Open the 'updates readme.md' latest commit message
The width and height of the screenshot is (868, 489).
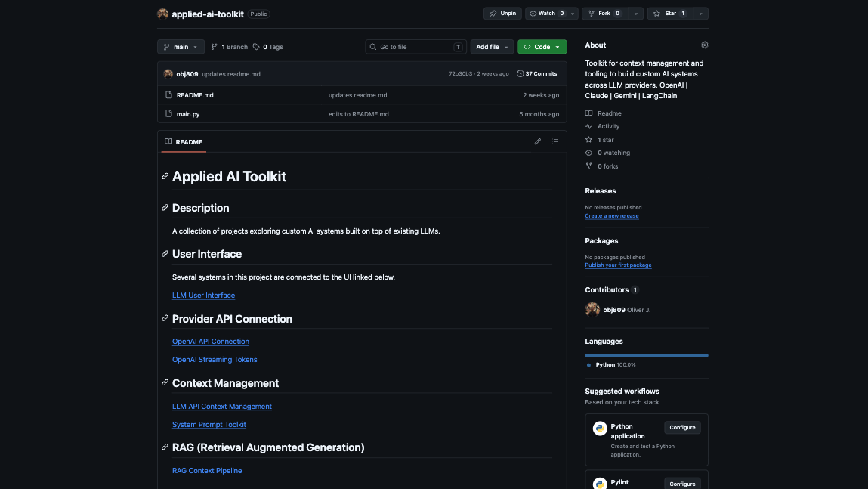click(x=231, y=73)
